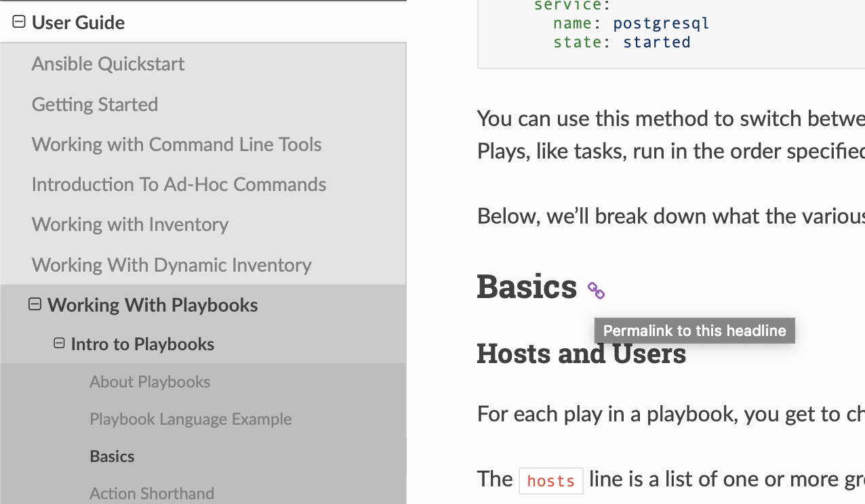Open the Ansible Quickstart page
This screenshot has height=504, width=865.
point(108,64)
